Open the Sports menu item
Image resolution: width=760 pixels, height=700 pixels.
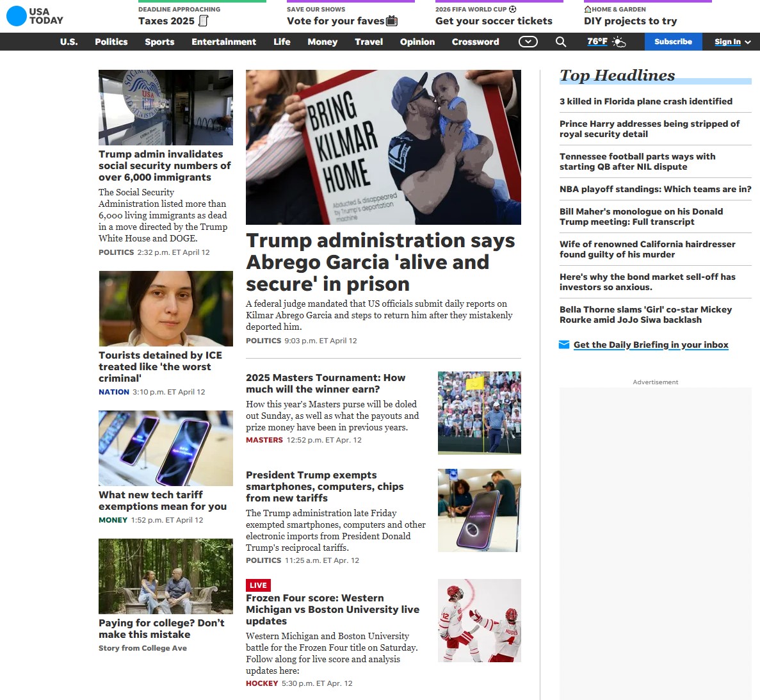click(x=159, y=42)
